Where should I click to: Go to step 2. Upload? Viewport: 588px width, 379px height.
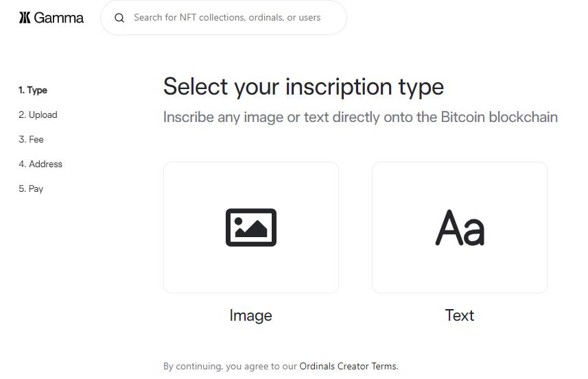(38, 115)
